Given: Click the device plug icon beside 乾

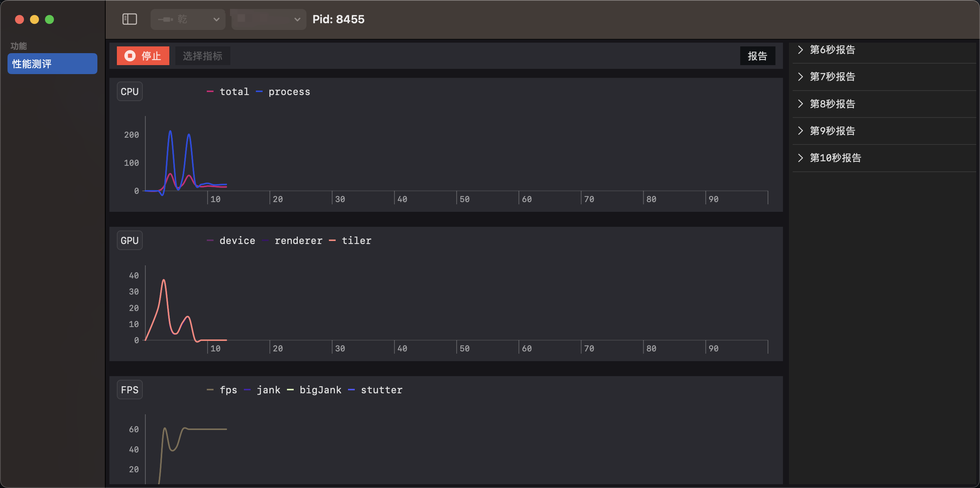Looking at the screenshot, I should (x=165, y=19).
